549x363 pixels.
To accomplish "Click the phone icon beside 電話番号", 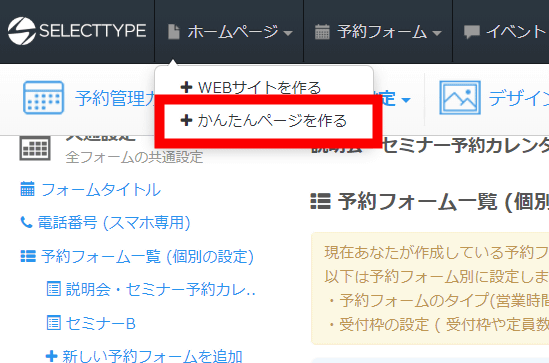I will click(27, 222).
